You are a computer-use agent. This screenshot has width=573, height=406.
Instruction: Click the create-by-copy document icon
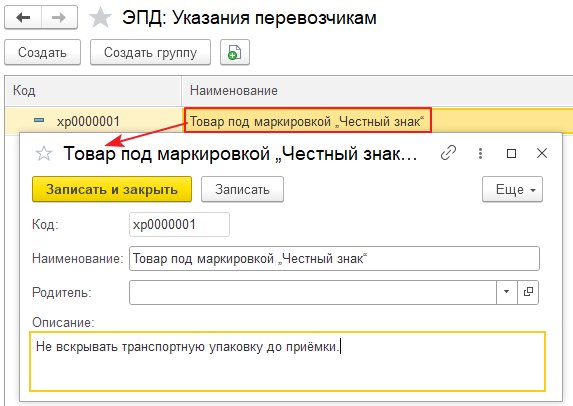(x=235, y=52)
